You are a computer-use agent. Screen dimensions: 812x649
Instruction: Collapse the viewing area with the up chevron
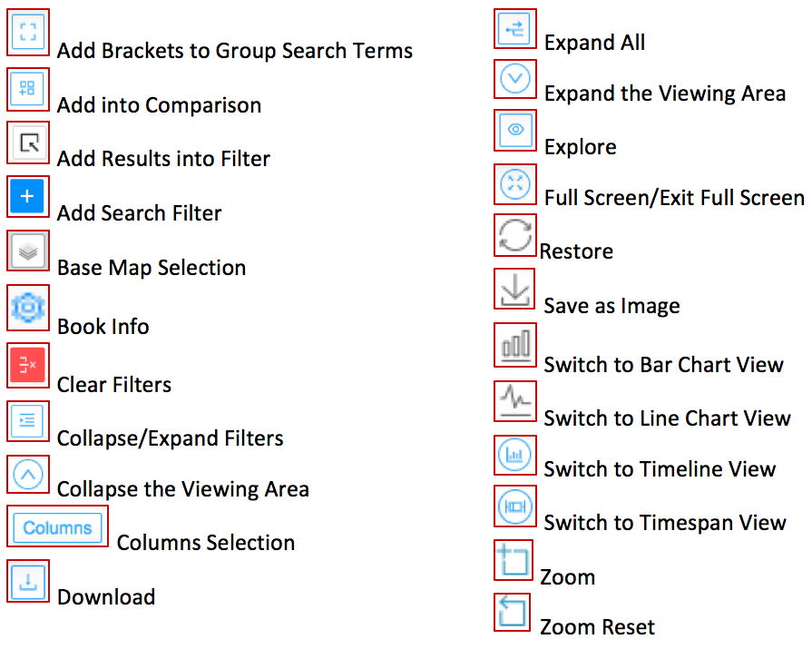[x=28, y=474]
